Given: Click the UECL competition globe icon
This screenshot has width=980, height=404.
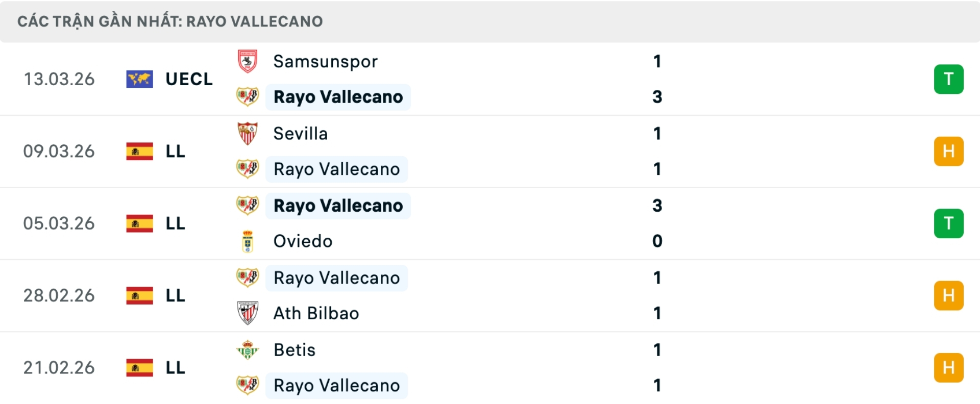Looking at the screenshot, I should (x=139, y=79).
